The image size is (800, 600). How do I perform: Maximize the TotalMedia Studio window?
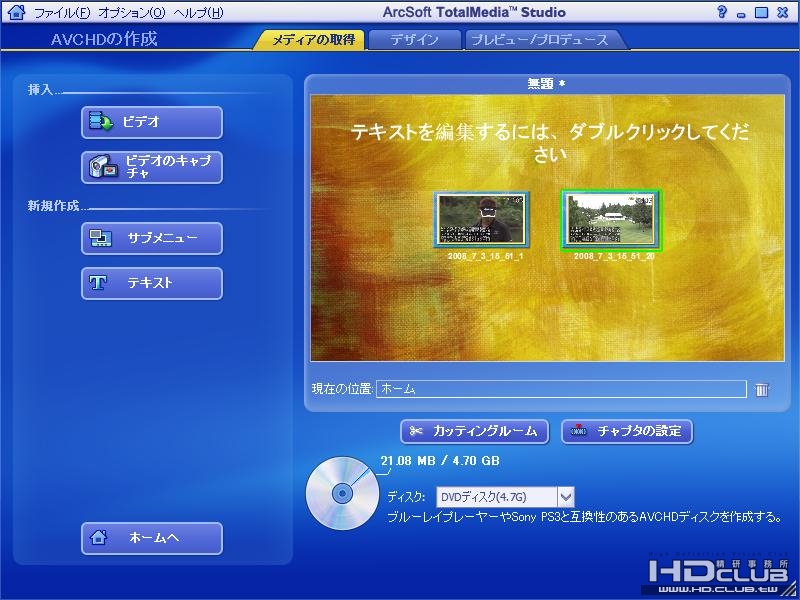tap(761, 12)
